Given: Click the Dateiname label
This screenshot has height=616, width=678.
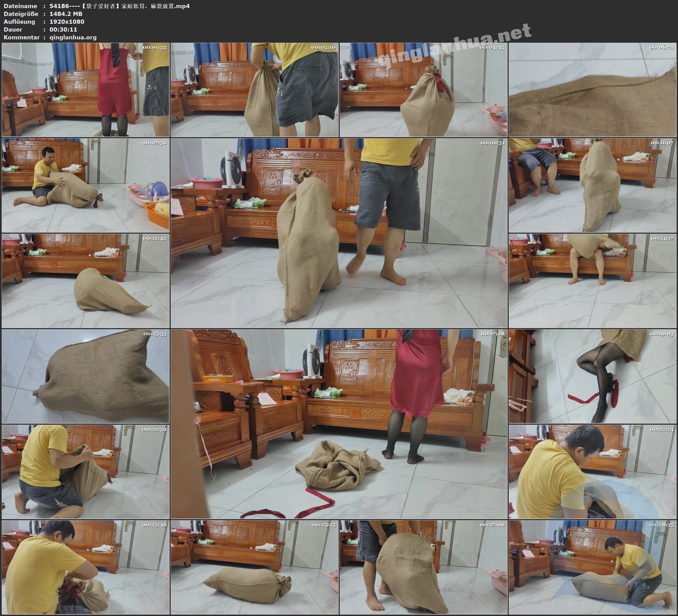Looking at the screenshot, I should point(20,6).
